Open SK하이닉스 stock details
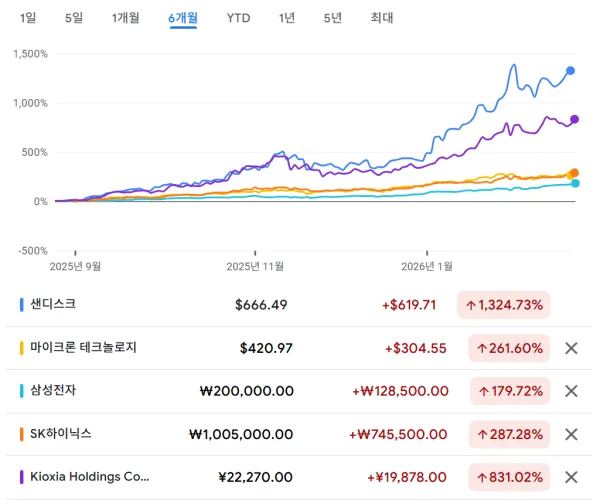The image size is (600, 500). 298,434
